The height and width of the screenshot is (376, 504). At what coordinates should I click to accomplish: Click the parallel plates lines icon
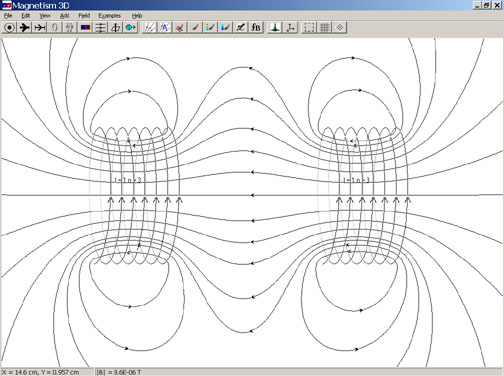point(100,27)
